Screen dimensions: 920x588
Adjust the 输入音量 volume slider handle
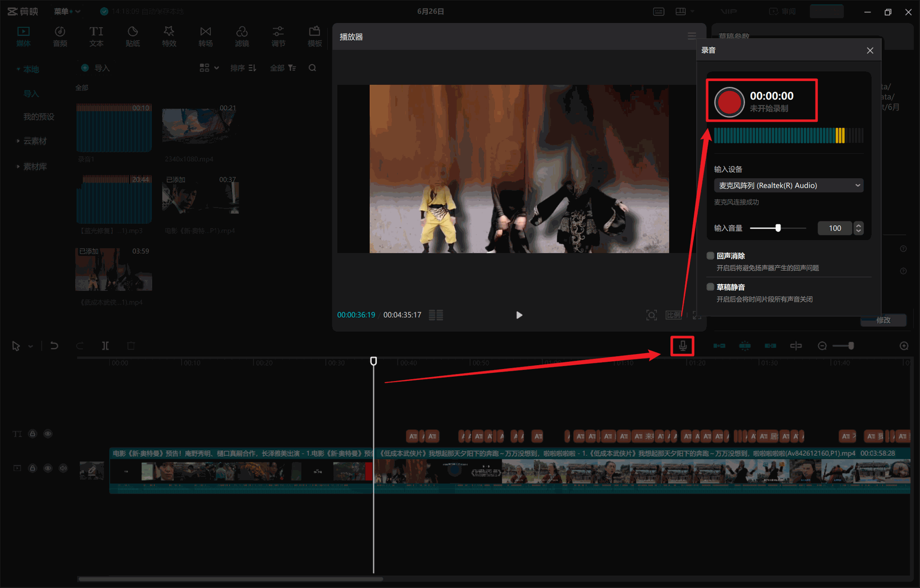pyautogui.click(x=778, y=228)
